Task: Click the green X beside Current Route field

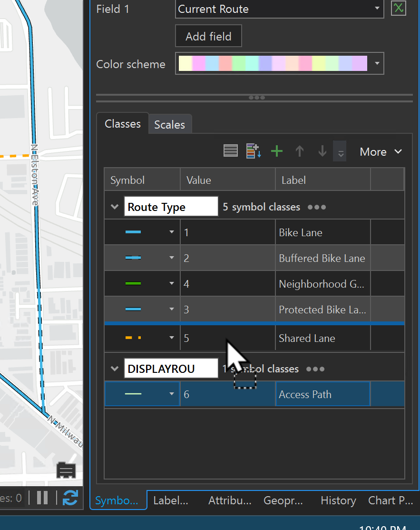Action: pyautogui.click(x=398, y=8)
